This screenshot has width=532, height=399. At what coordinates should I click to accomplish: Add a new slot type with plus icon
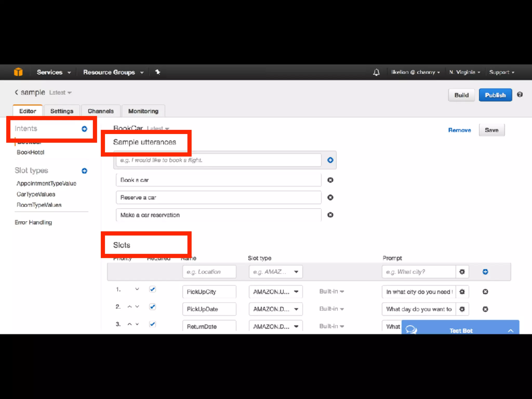(x=84, y=171)
